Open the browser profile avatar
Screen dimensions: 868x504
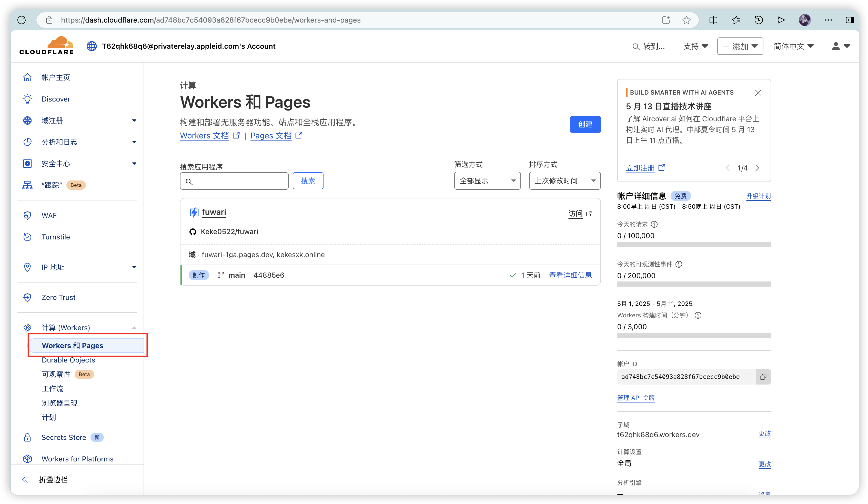[x=805, y=20]
